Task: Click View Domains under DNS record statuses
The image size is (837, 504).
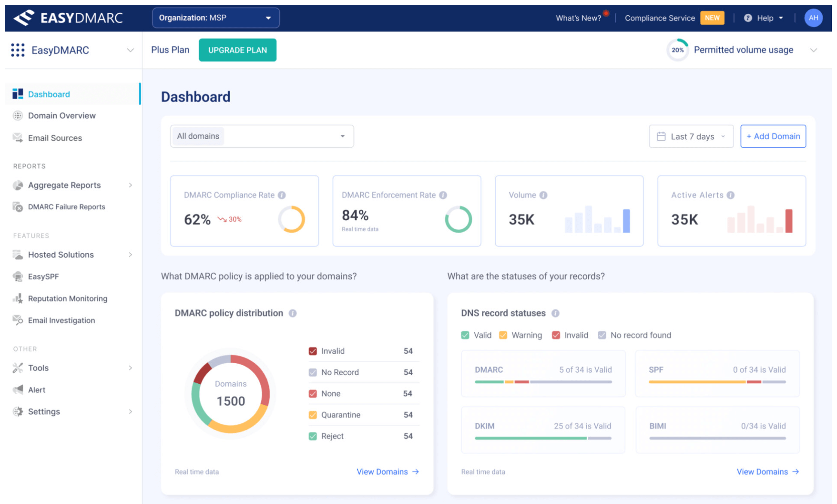Action: coord(767,471)
